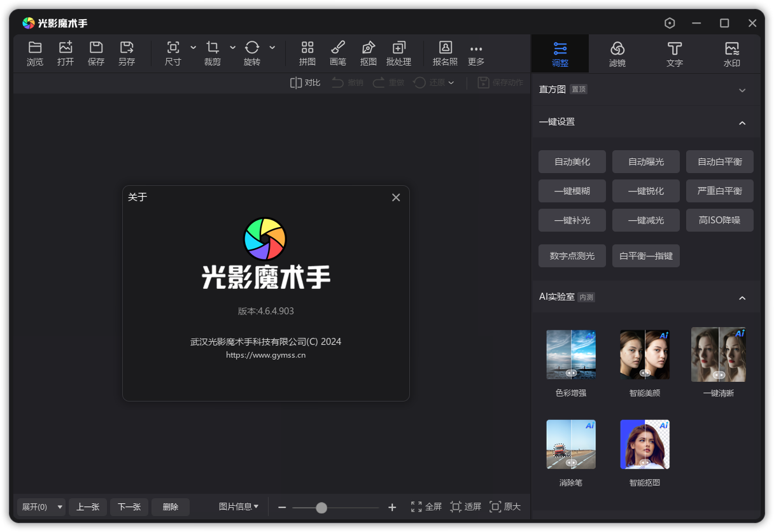The height and width of the screenshot is (532, 774).
Task: Click the 删除 delete button
Action: [x=171, y=507]
